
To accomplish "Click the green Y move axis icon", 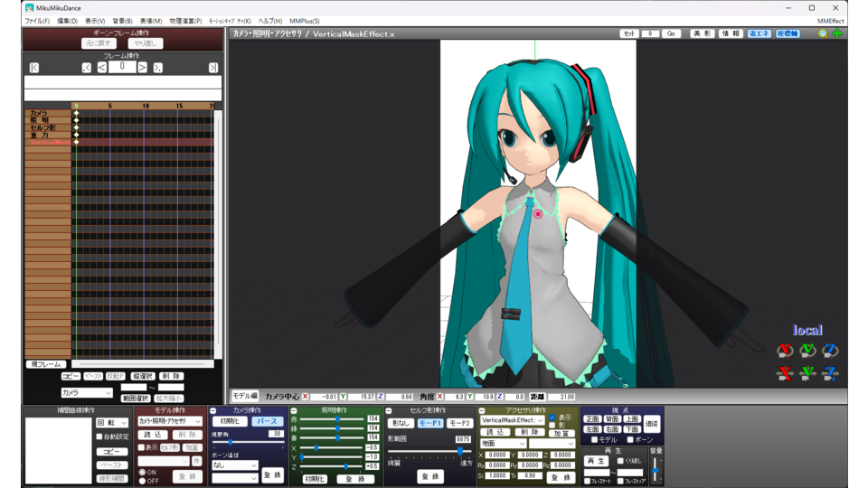I will [807, 373].
